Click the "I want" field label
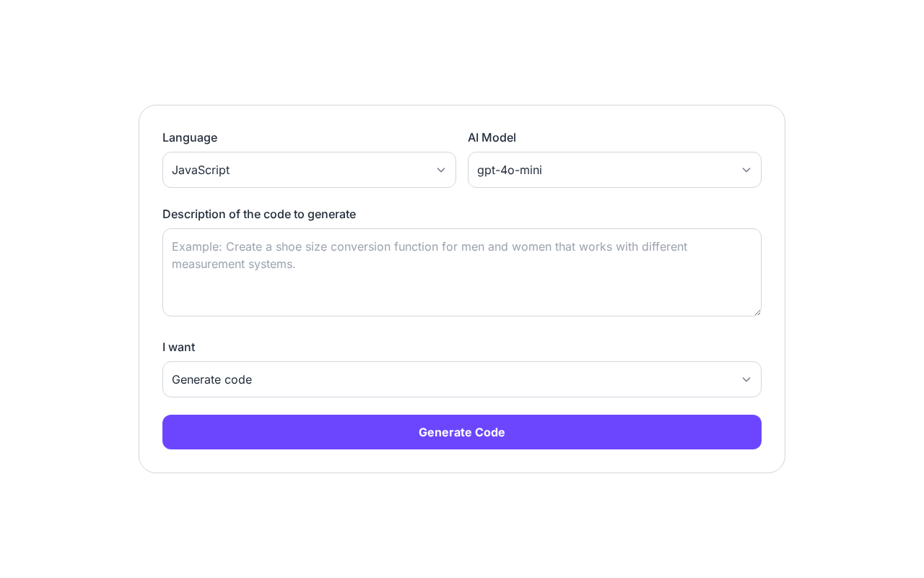 coord(178,347)
